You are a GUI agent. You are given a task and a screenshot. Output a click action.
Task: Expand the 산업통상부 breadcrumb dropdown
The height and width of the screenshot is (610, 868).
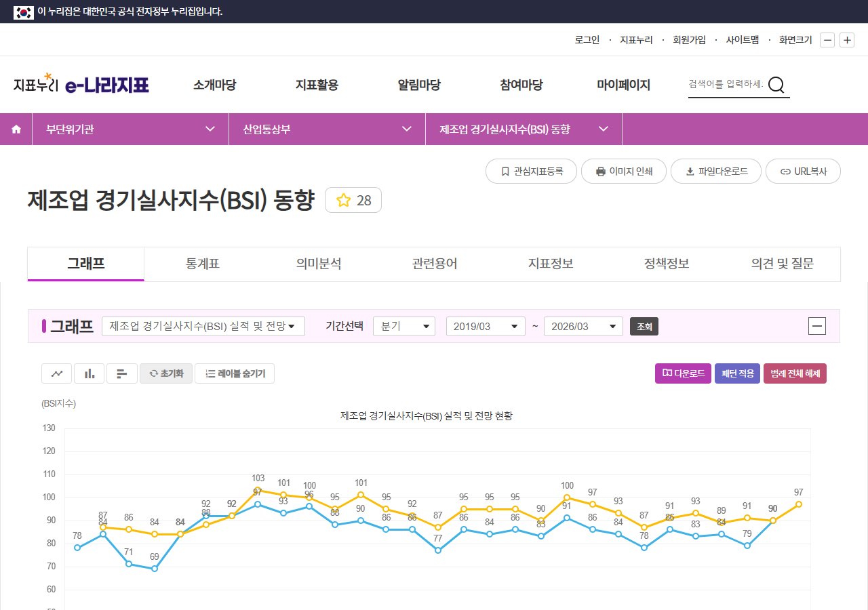[328, 129]
